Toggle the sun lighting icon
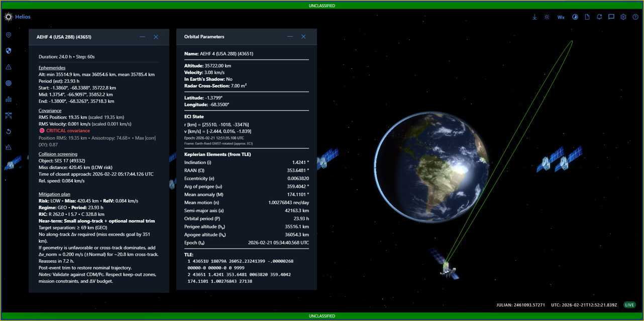 point(547,17)
